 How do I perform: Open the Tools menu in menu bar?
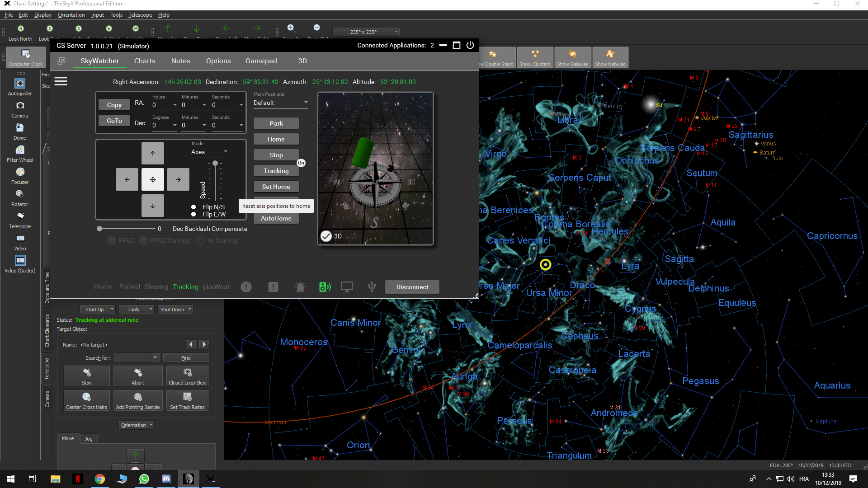(116, 15)
